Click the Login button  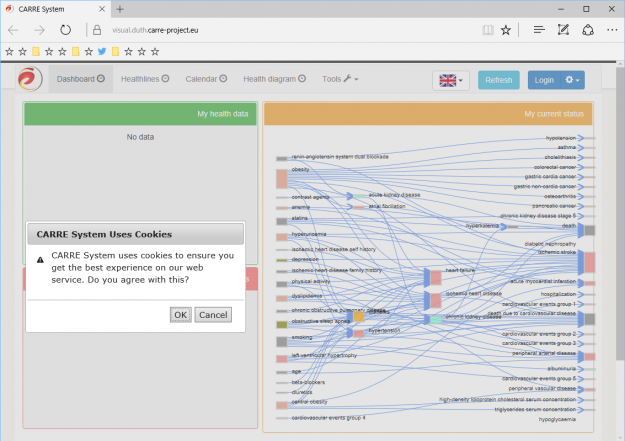(543, 80)
